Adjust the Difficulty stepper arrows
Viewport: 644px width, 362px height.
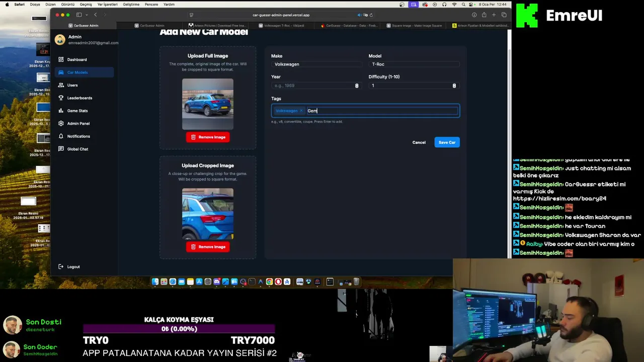point(454,85)
